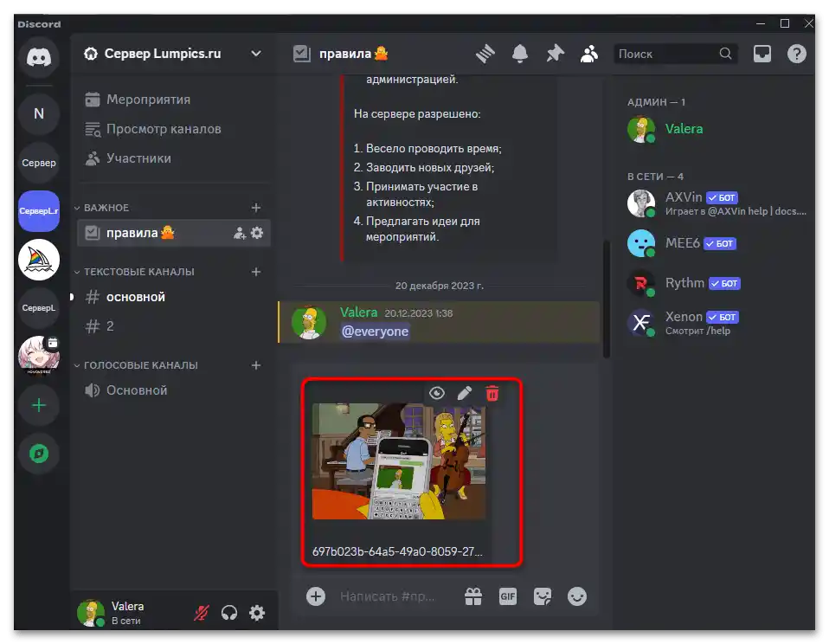Click the @everyone mention
This screenshot has width=829, height=644.
tap(375, 332)
